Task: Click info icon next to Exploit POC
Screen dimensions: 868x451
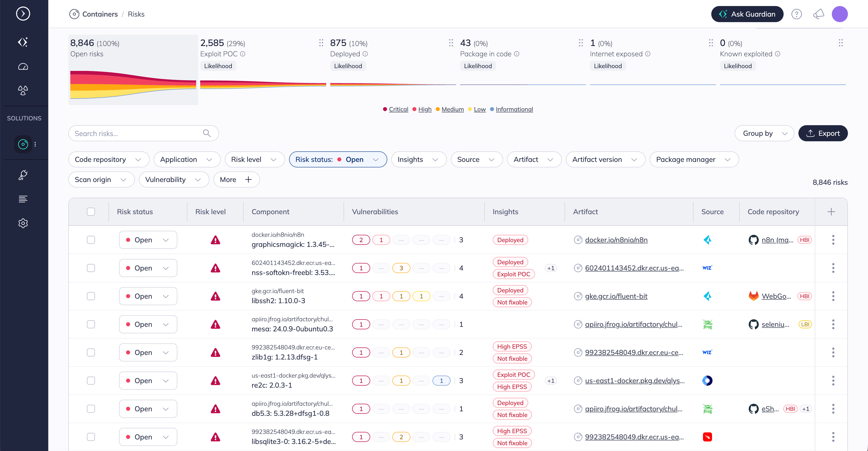Action: pyautogui.click(x=243, y=54)
